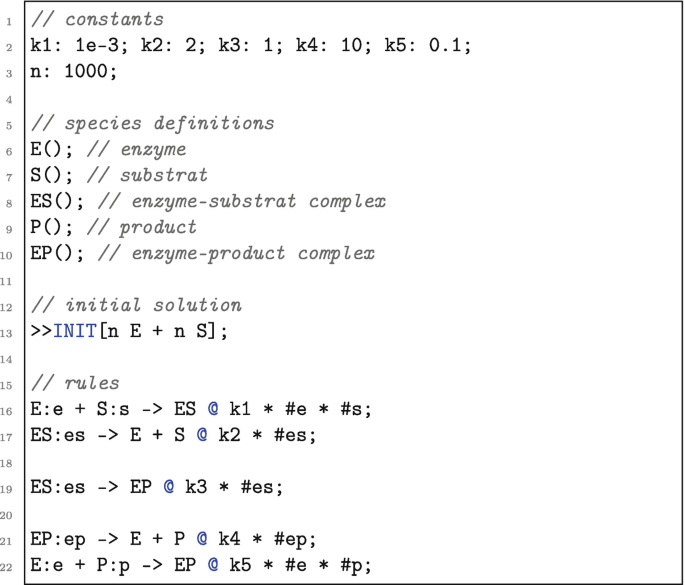Click the "// species definitions" comment
The width and height of the screenshot is (685, 585).
153,124
